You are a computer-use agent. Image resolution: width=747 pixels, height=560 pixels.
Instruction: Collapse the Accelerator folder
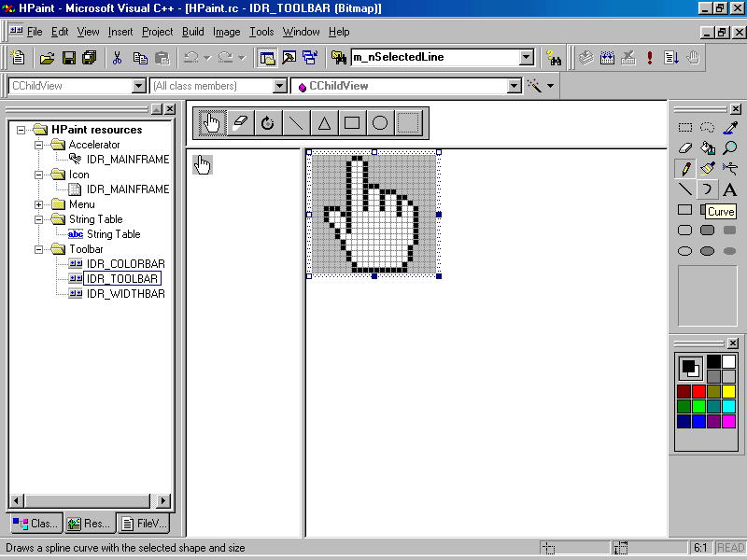coord(38,145)
